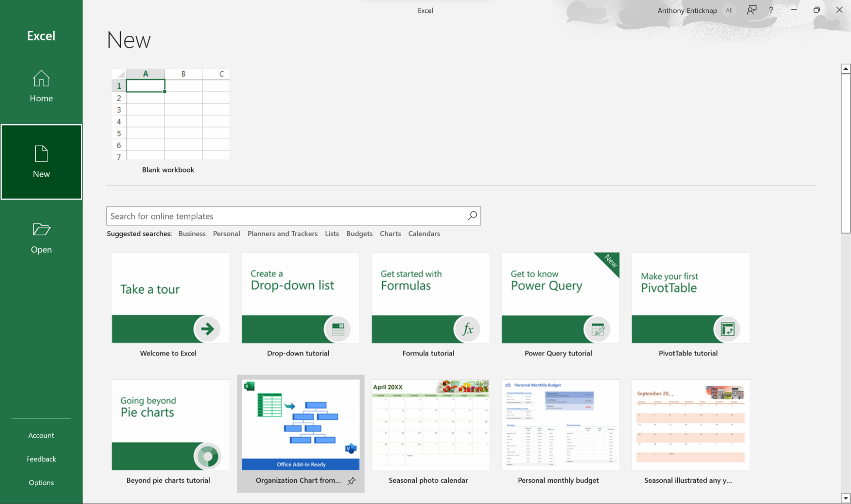Open the Feedback page
Screen dimensions: 851x504
click(41, 459)
